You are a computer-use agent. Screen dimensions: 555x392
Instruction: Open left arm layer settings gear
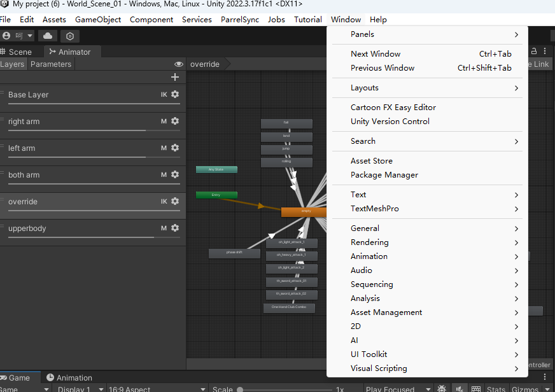pos(175,148)
